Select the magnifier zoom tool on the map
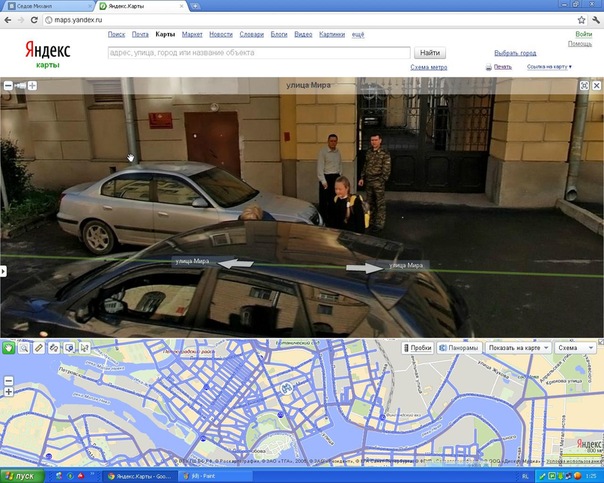The image size is (604, 483). coord(23,348)
